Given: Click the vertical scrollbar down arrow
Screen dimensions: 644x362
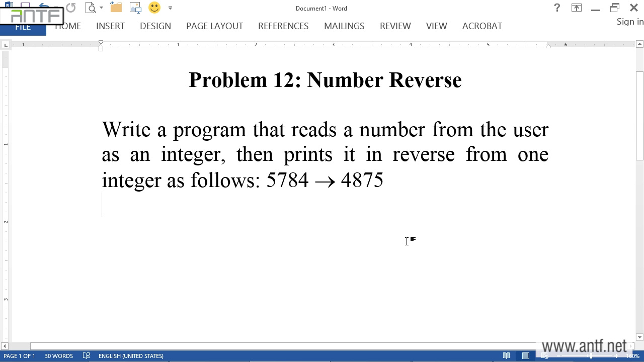Looking at the screenshot, I should click(639, 337).
